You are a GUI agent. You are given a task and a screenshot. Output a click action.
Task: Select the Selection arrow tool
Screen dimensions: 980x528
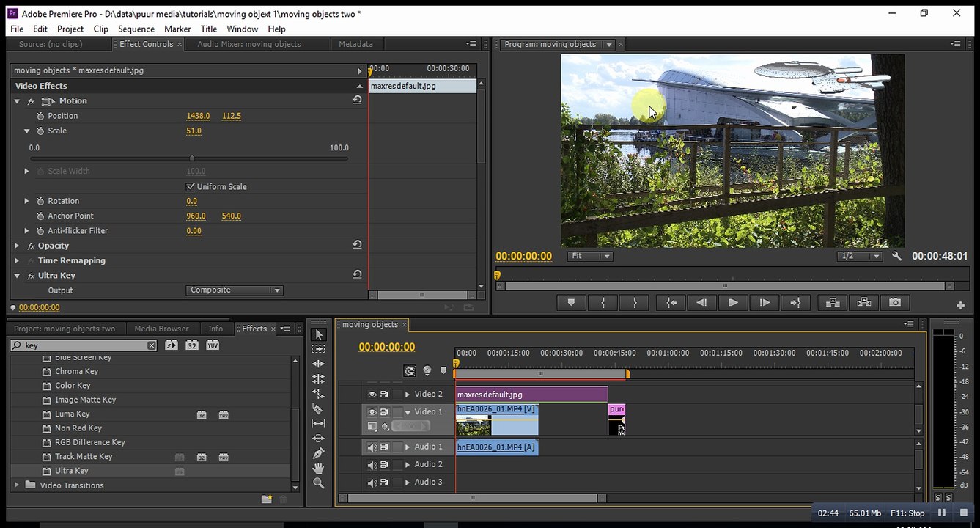[x=318, y=334]
